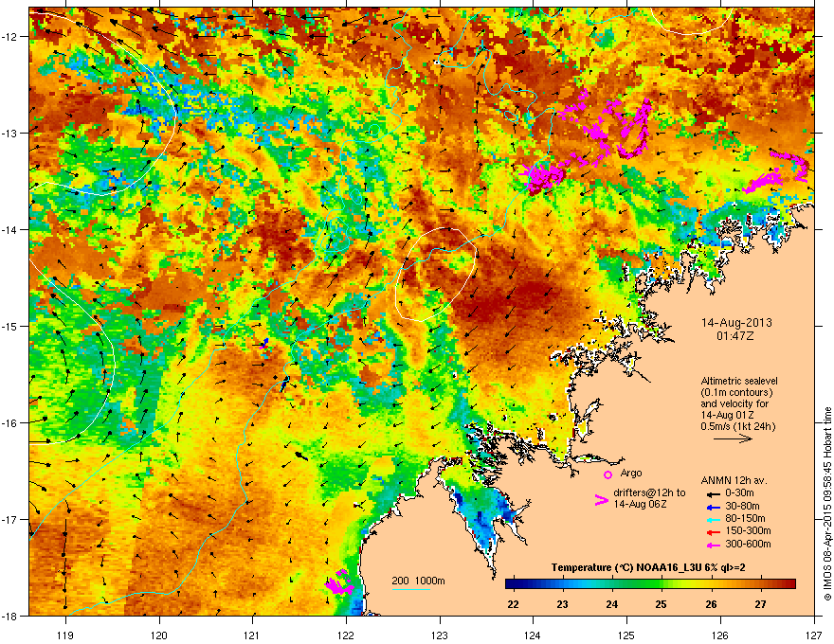This screenshot has width=834, height=644.
Task: Click the cyan 200 1000m isobath legend line
Action: [411, 589]
